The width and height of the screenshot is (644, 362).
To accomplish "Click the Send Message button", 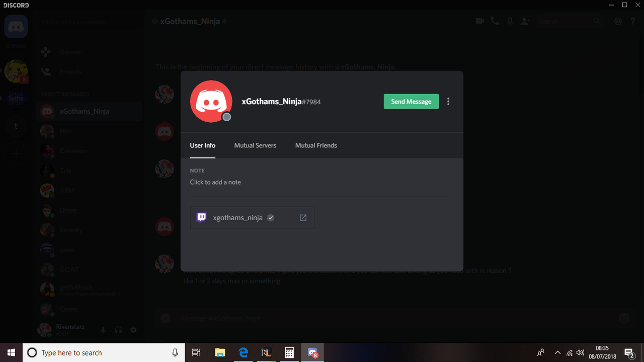I will (x=411, y=102).
